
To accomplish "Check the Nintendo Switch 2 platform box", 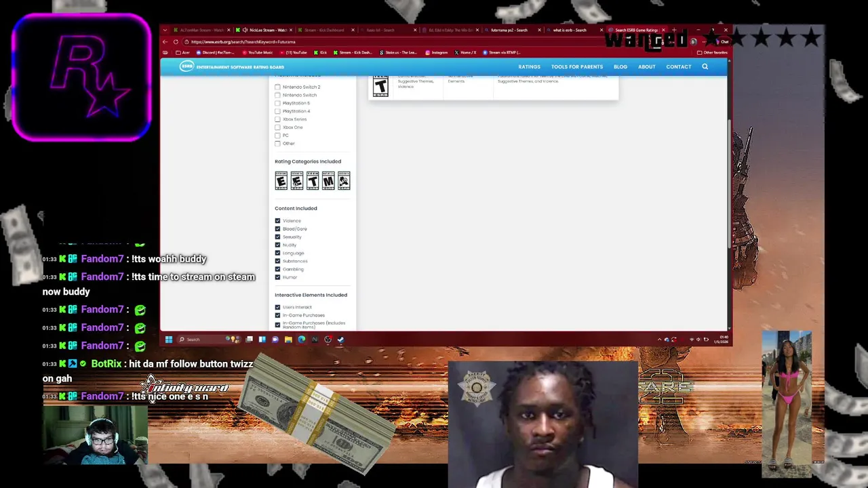I will click(x=277, y=87).
